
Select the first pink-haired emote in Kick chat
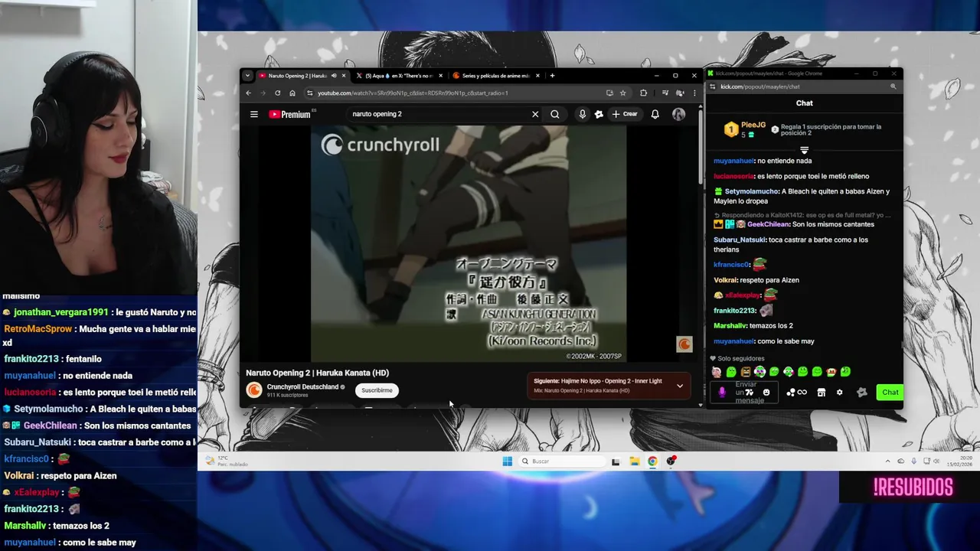(x=716, y=372)
